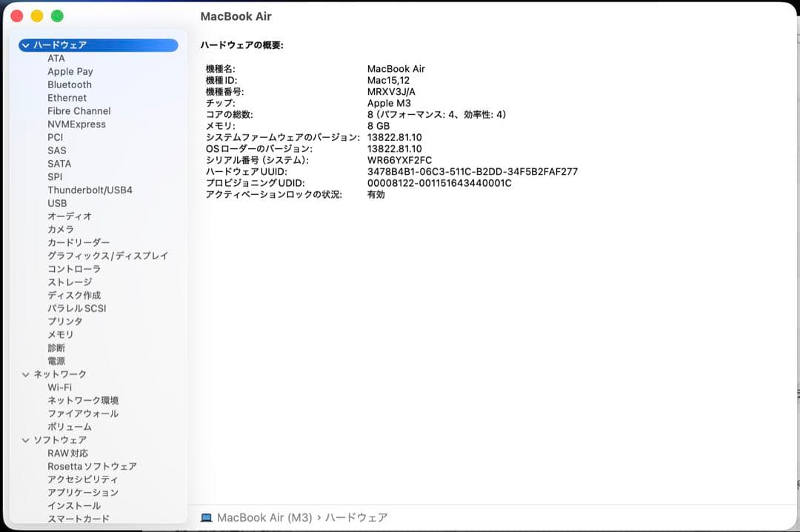This screenshot has height=532, width=800.
Task: Click the memory value 8 GB
Action: pos(379,126)
